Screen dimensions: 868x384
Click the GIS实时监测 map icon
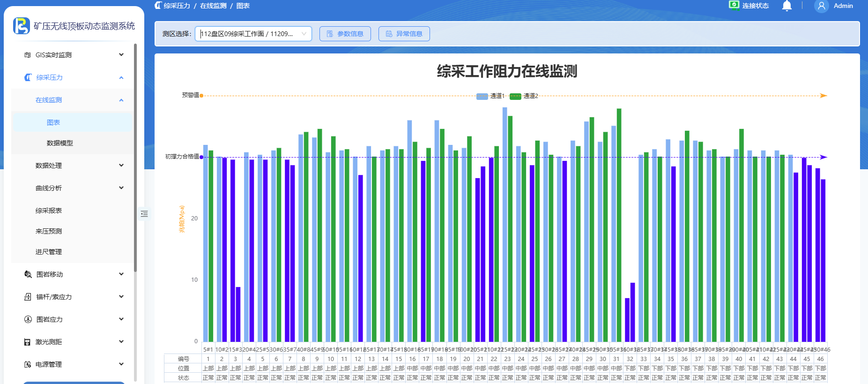(28, 55)
